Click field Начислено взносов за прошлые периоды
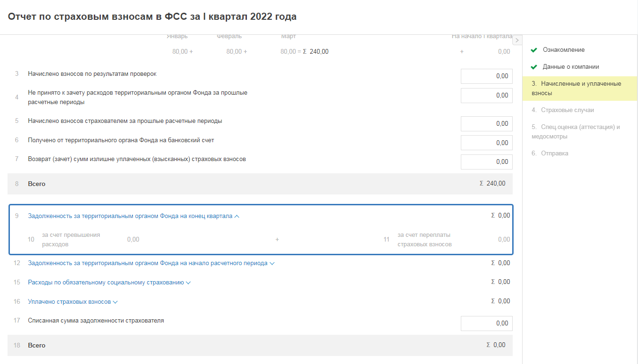The width and height of the screenshot is (638, 364). 486,124
